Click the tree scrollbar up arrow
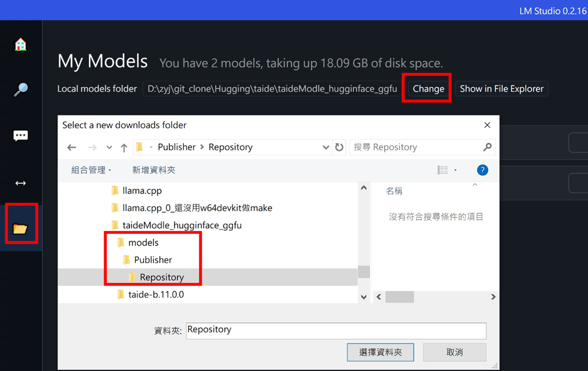The height and width of the screenshot is (371, 588). tap(364, 188)
